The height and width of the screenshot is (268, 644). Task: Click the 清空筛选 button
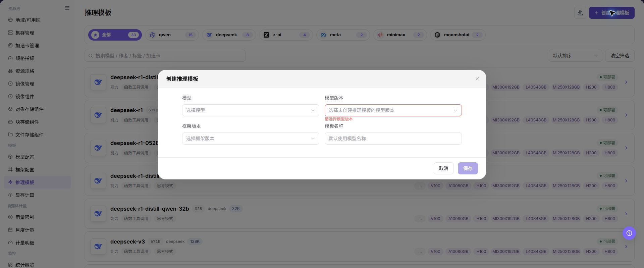point(620,56)
